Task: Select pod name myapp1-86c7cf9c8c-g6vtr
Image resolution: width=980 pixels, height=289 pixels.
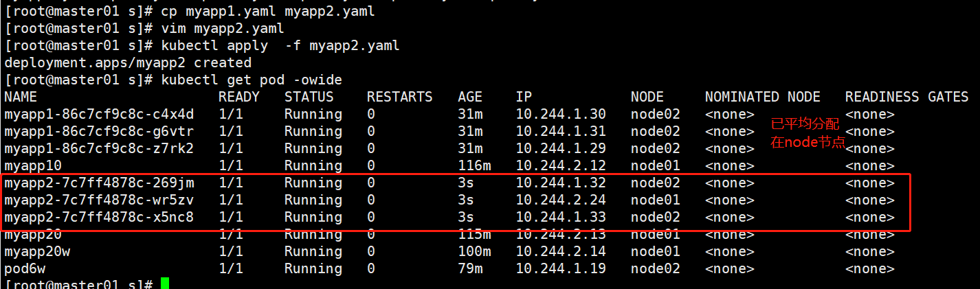Action: [99, 132]
